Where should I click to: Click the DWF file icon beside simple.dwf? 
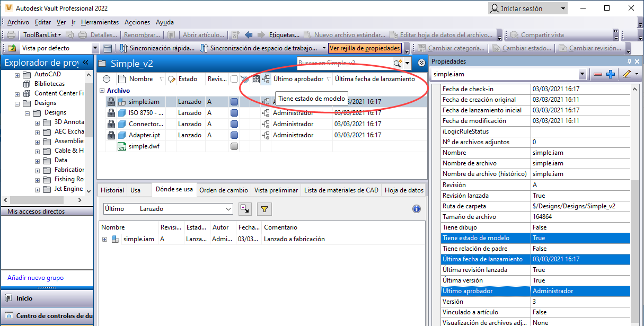[122, 146]
